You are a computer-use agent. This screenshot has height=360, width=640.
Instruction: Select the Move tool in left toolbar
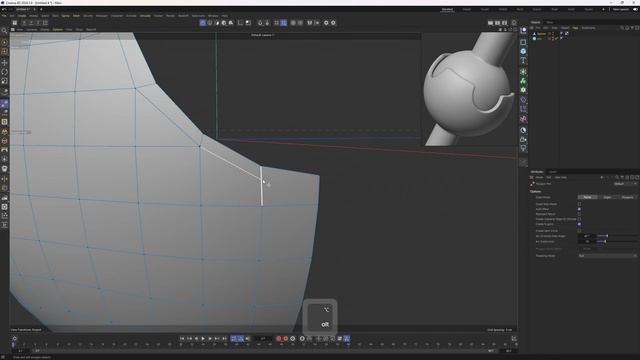[x=4, y=62]
